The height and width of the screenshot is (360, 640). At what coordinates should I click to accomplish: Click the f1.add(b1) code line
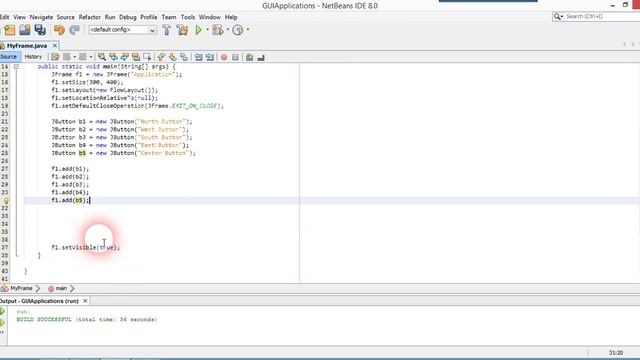click(x=70, y=169)
